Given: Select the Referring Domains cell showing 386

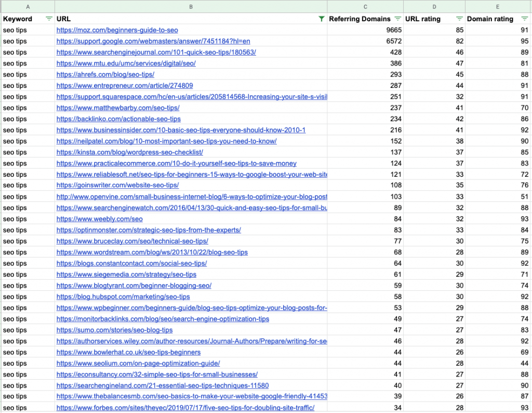Looking at the screenshot, I should (x=365, y=63).
